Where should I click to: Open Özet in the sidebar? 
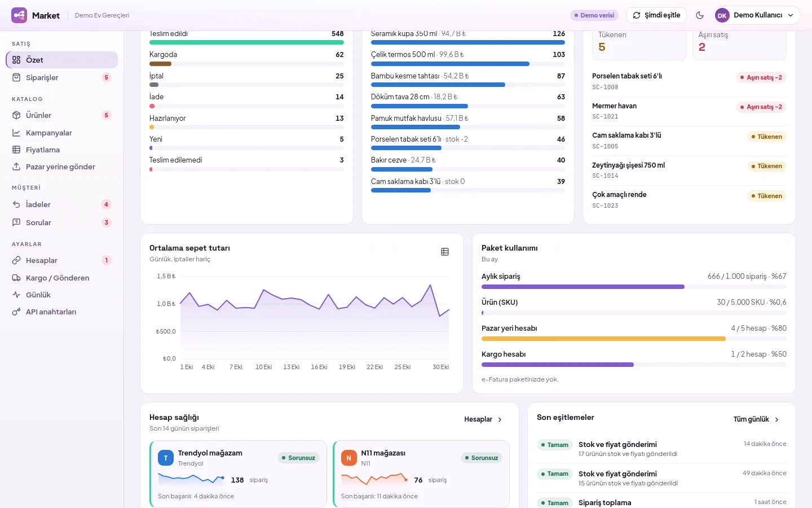62,60
